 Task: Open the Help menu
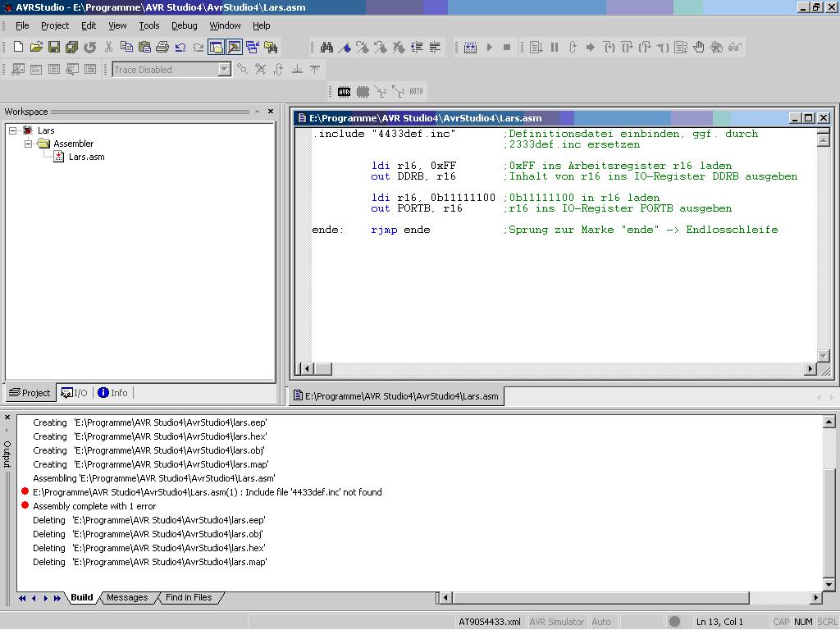coord(262,25)
